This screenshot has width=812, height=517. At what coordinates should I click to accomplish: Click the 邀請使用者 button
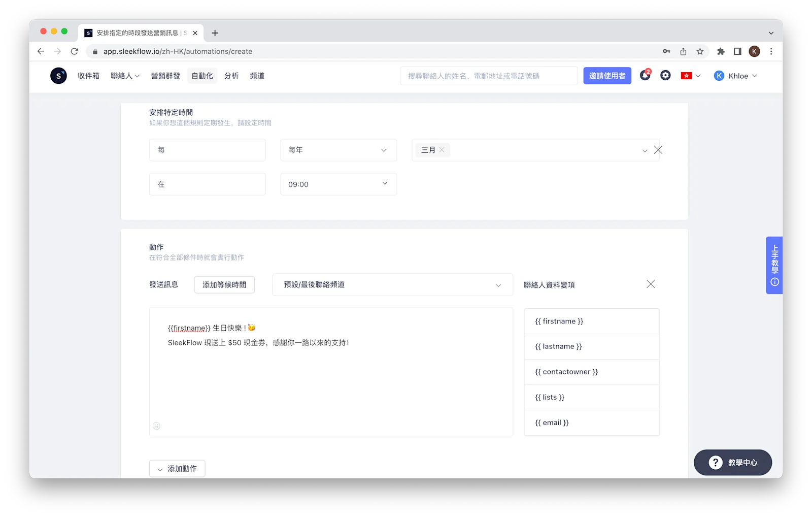point(607,76)
